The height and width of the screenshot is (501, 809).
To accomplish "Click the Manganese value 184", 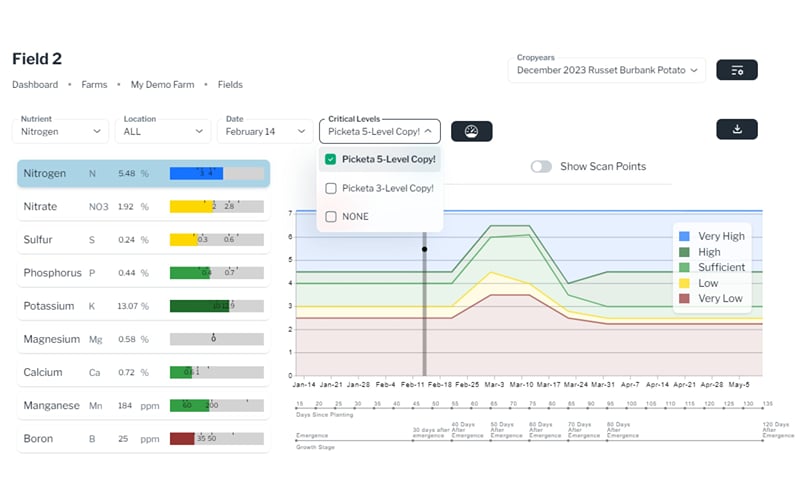I will (x=125, y=406).
